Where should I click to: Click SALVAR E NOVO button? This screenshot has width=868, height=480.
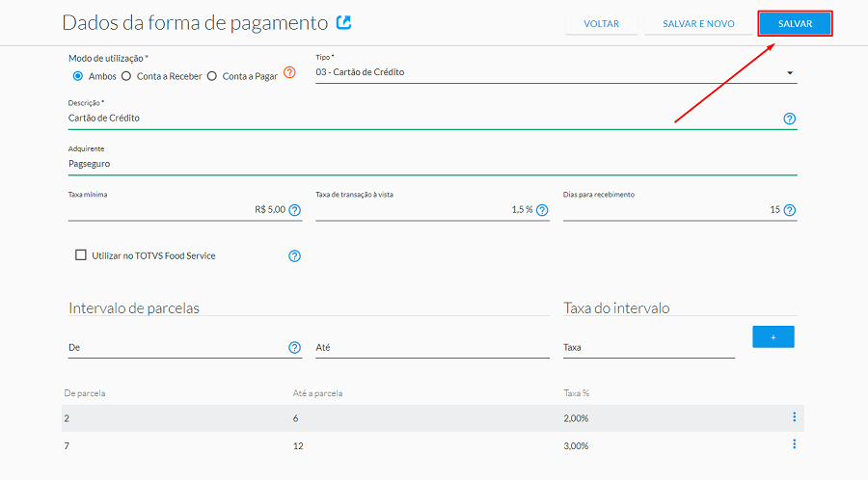(x=698, y=24)
